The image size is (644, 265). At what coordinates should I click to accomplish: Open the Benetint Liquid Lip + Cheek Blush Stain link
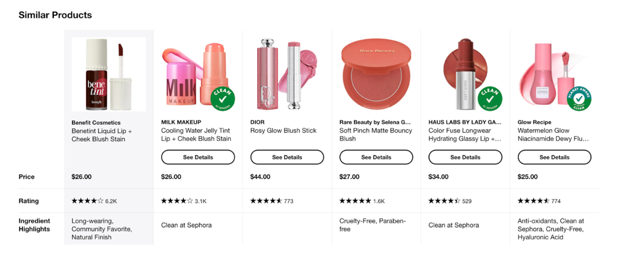(101, 135)
